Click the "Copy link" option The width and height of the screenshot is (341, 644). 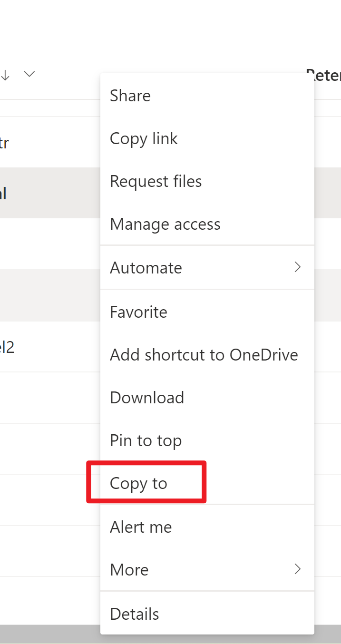coord(143,138)
